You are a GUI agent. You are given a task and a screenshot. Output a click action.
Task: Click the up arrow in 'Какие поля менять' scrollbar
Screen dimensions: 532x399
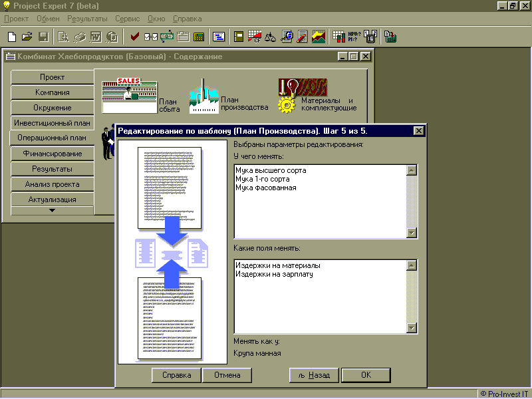[x=412, y=265]
